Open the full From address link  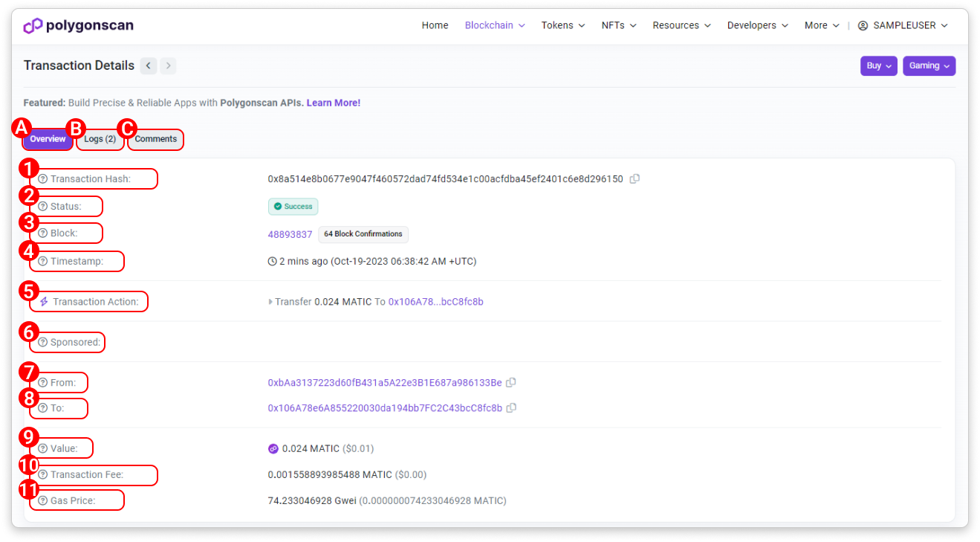(x=385, y=383)
